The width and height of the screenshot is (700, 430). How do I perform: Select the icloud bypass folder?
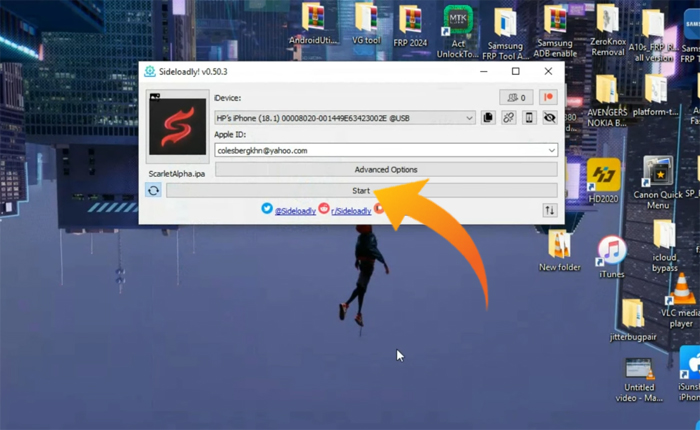(x=664, y=246)
